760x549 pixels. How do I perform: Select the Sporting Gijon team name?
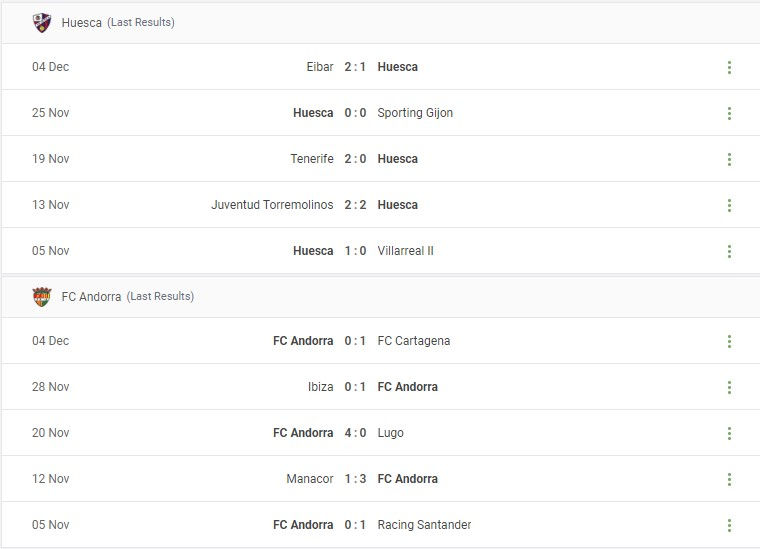[x=415, y=113]
